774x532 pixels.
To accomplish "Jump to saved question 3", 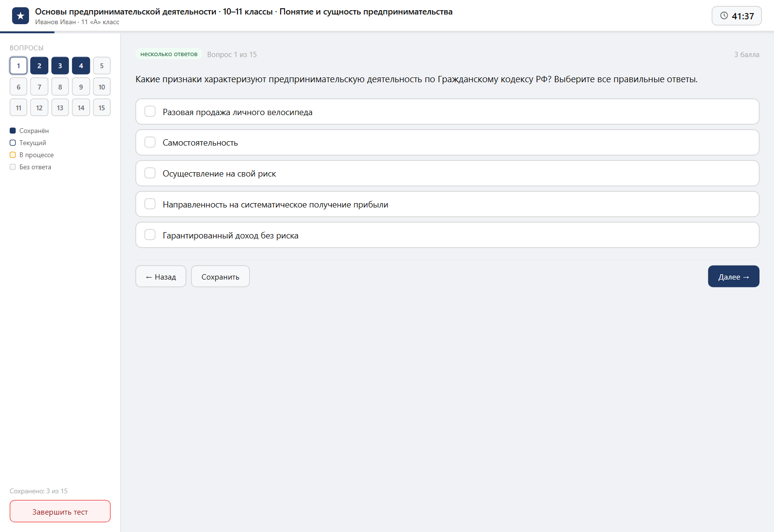I will tap(60, 66).
